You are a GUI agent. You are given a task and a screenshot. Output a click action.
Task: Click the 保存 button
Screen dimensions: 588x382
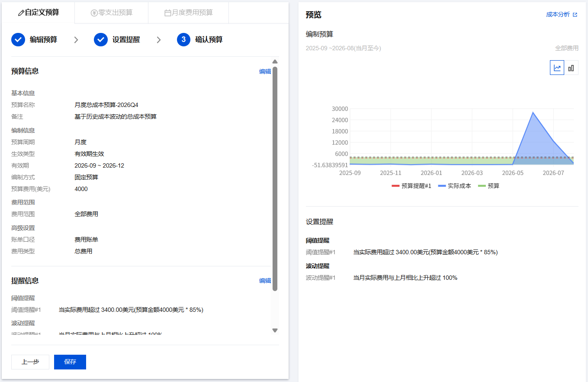click(70, 362)
